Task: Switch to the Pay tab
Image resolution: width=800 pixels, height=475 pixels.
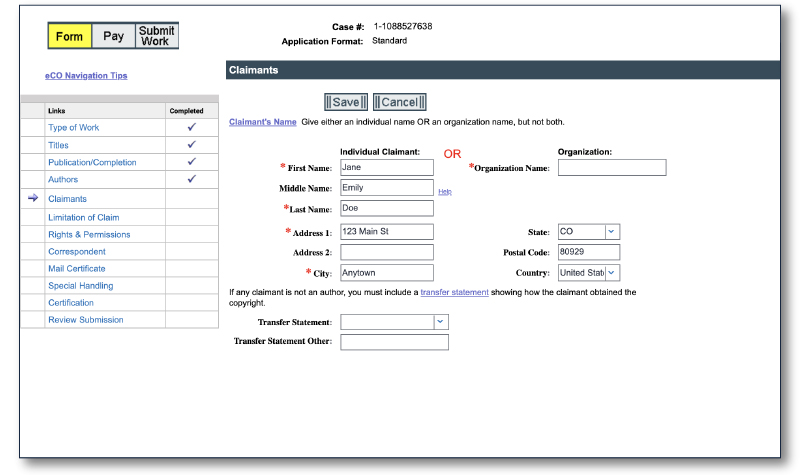Action: pos(113,37)
